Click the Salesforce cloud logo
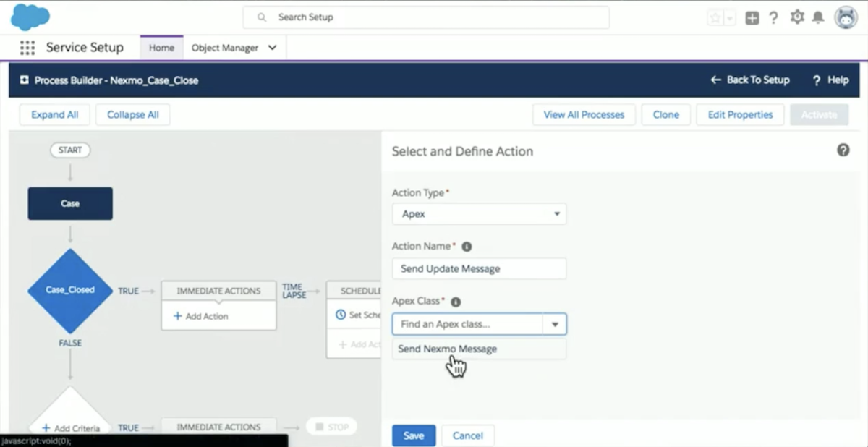Image resolution: width=868 pixels, height=447 pixels. point(30,17)
